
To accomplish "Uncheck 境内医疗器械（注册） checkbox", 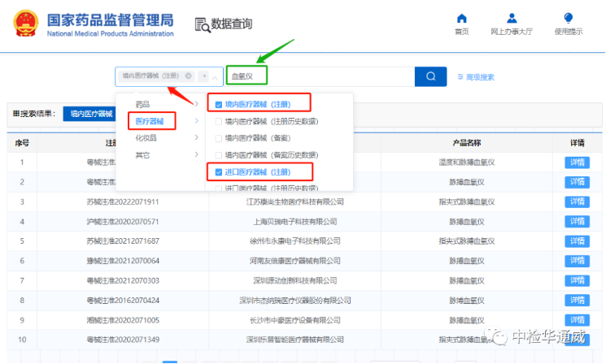I will click(x=218, y=104).
